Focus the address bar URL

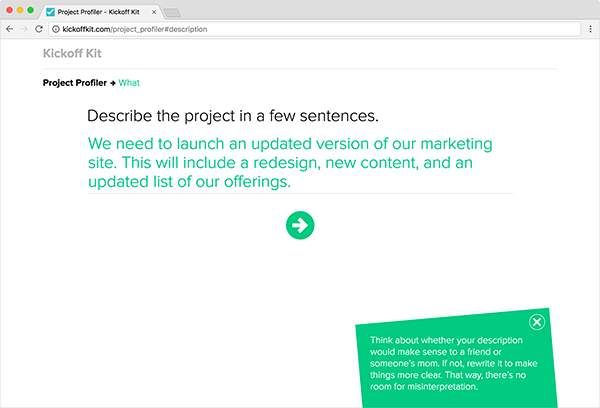point(200,29)
